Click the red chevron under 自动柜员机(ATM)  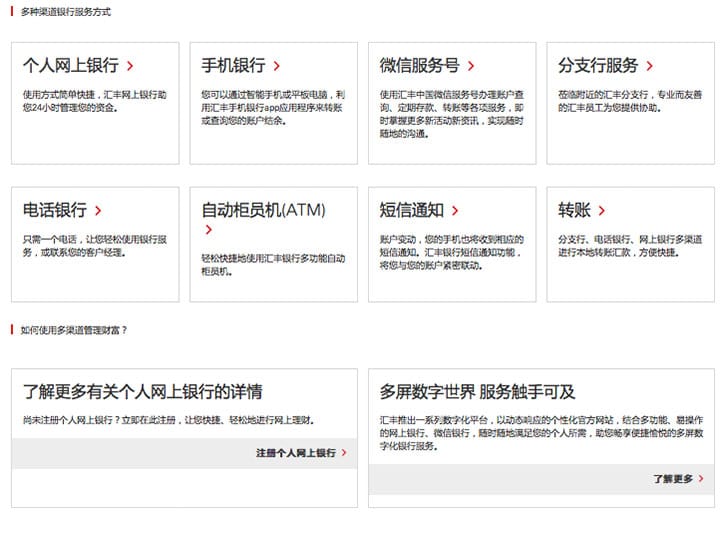(208, 230)
